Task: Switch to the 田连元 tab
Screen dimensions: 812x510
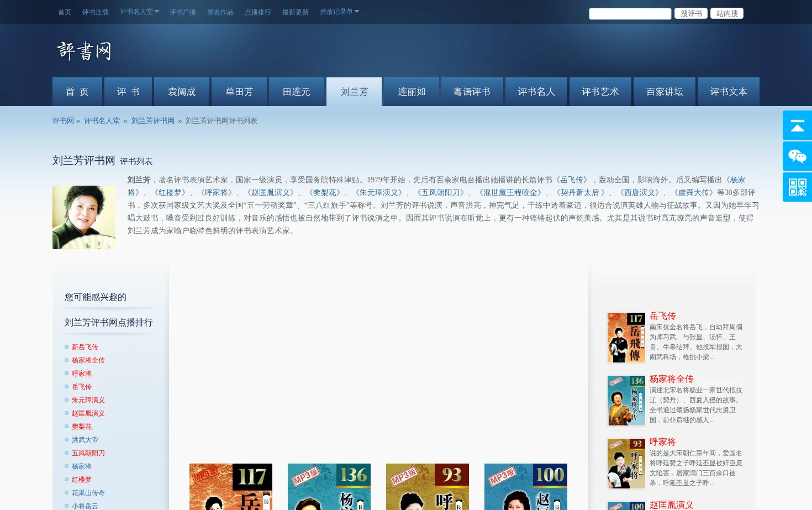Action: tap(297, 92)
